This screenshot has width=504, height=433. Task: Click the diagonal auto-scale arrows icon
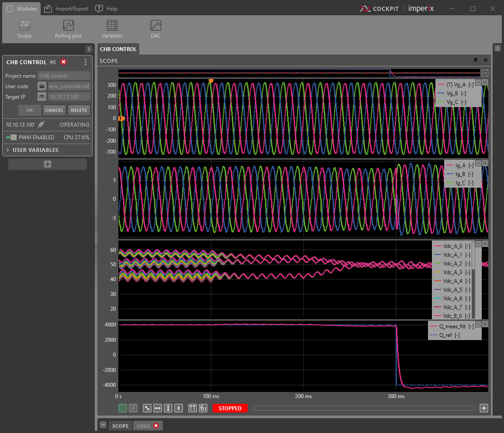pos(147,408)
